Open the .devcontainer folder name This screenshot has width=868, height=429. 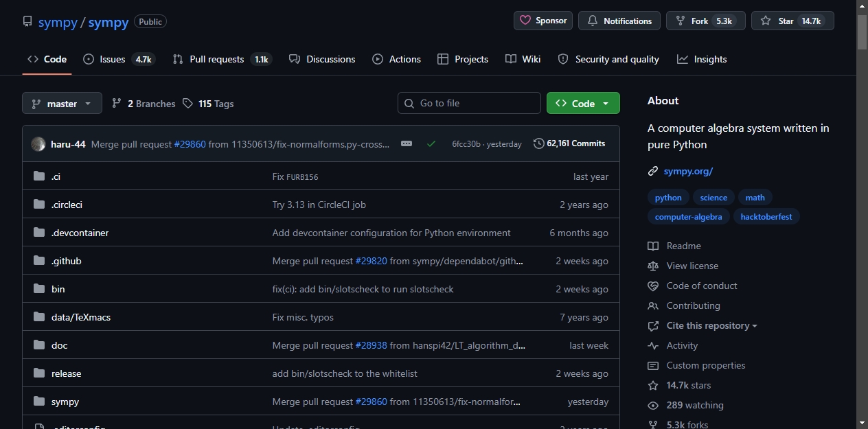(x=80, y=233)
